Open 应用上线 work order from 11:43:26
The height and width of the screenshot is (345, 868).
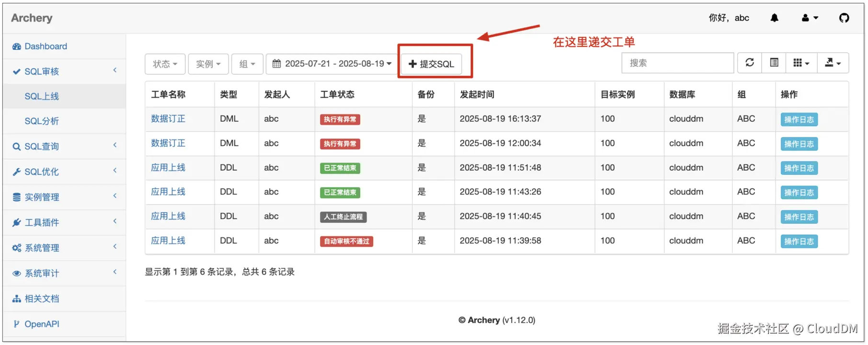168,192
